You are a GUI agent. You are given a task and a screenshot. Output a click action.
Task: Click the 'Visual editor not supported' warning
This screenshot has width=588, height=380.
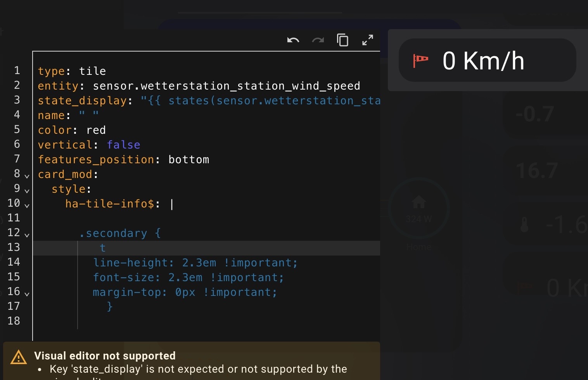105,356
